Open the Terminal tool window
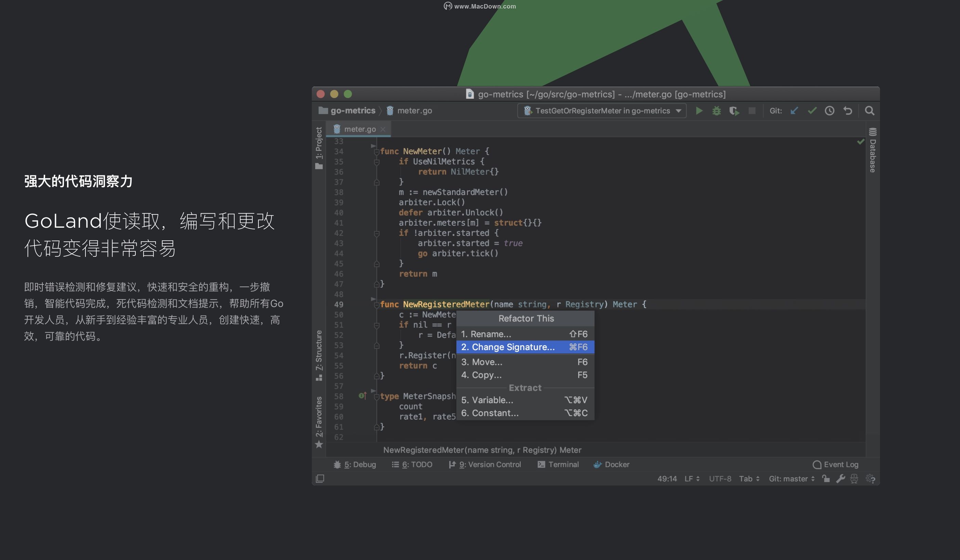 [558, 465]
